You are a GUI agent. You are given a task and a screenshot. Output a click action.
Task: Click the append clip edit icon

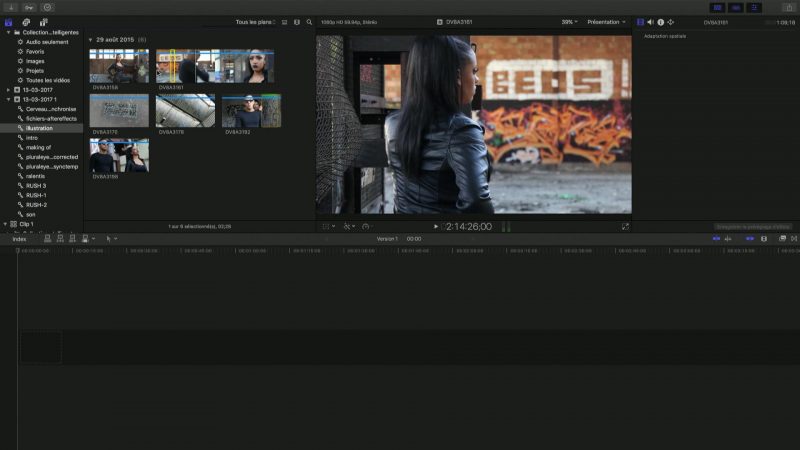[x=72, y=238]
